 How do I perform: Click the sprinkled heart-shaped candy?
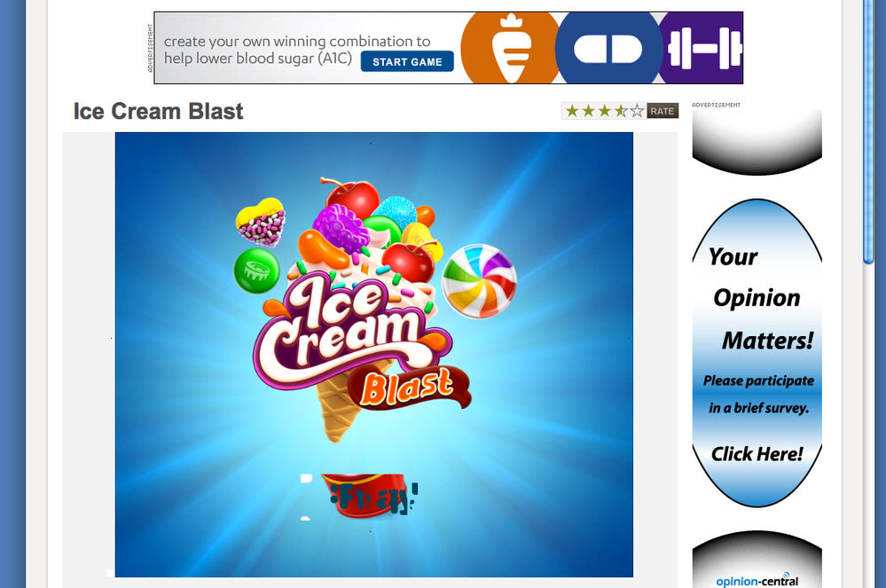click(261, 222)
